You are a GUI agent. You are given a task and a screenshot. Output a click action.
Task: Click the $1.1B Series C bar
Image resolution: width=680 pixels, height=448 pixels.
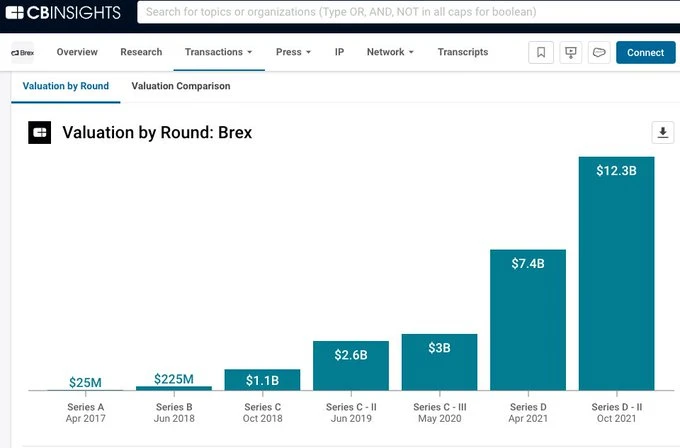262,380
